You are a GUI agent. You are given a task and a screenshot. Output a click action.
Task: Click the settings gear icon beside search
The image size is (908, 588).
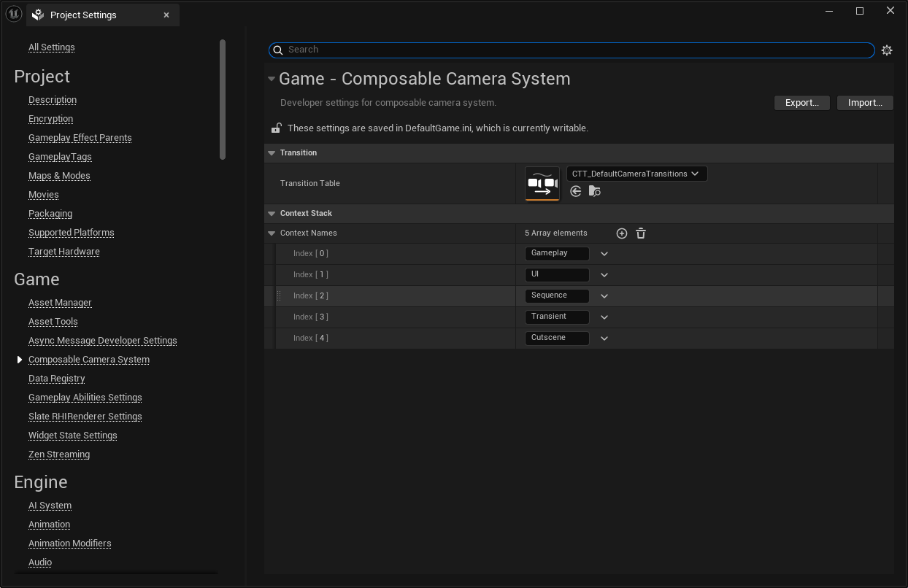pos(887,50)
